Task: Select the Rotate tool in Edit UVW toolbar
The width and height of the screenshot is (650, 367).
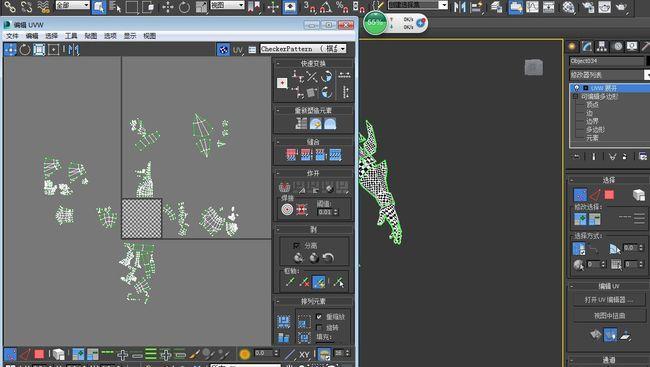Action: click(x=25, y=50)
